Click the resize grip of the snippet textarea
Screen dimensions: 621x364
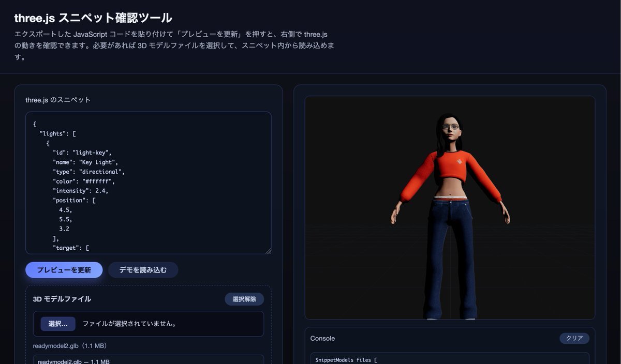tap(268, 251)
